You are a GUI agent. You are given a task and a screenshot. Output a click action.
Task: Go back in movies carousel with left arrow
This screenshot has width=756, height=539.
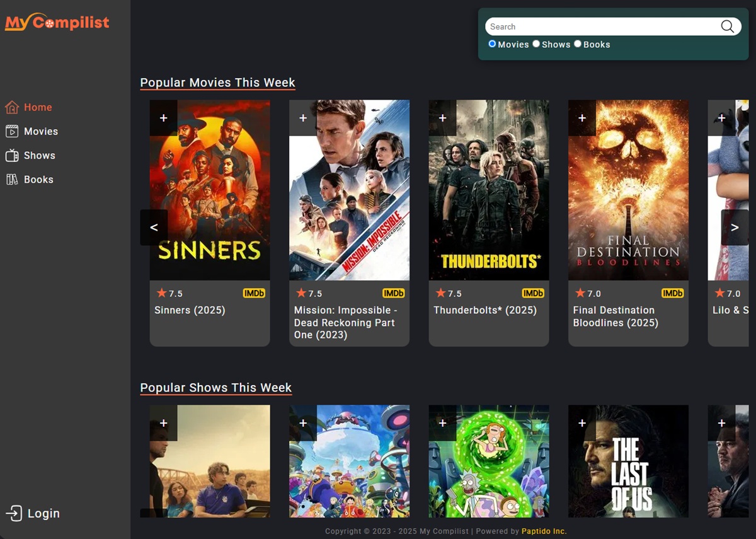point(154,227)
